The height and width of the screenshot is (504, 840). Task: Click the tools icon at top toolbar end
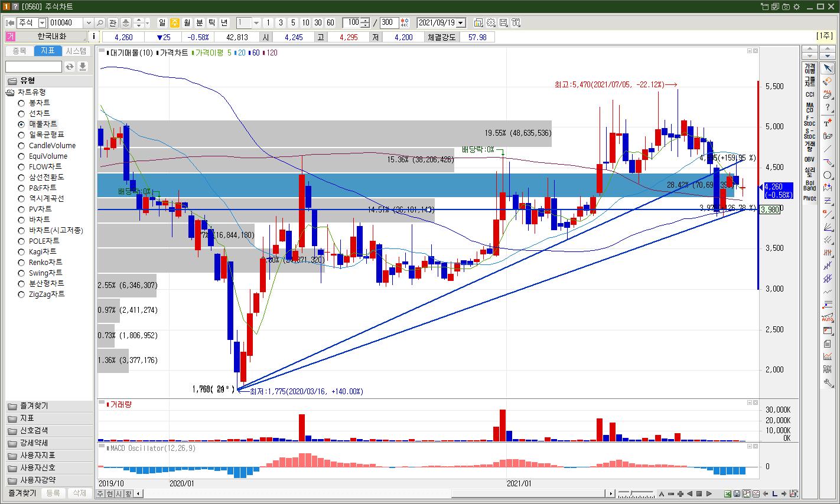(x=516, y=22)
